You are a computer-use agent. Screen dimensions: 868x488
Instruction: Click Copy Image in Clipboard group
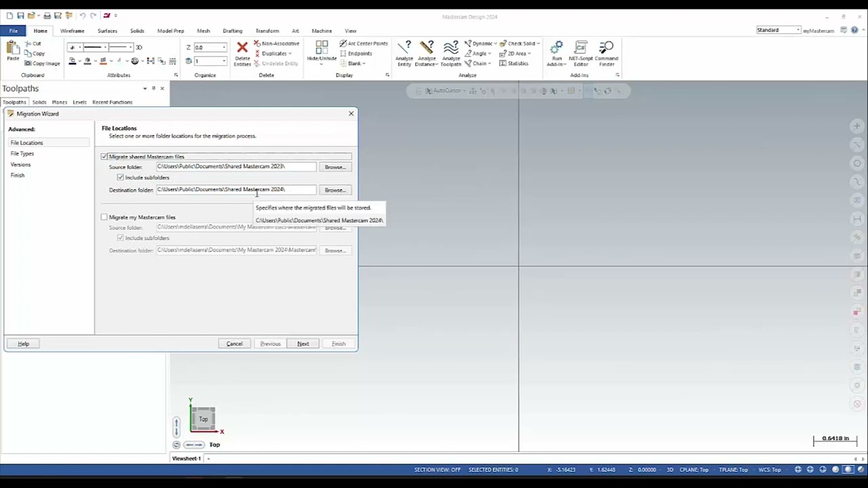(x=42, y=63)
